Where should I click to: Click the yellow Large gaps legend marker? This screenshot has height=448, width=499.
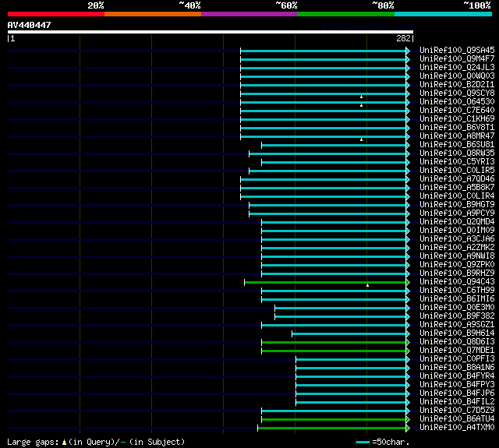point(64,442)
